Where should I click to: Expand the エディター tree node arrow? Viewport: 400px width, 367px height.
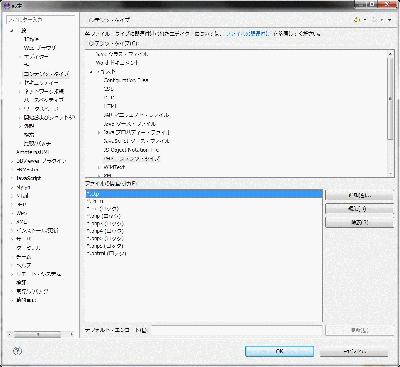(x=20, y=57)
